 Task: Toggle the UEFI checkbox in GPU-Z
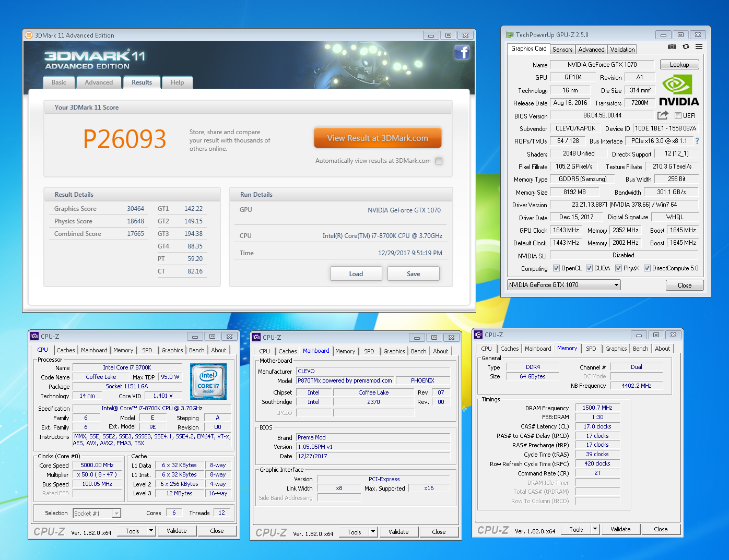(678, 115)
